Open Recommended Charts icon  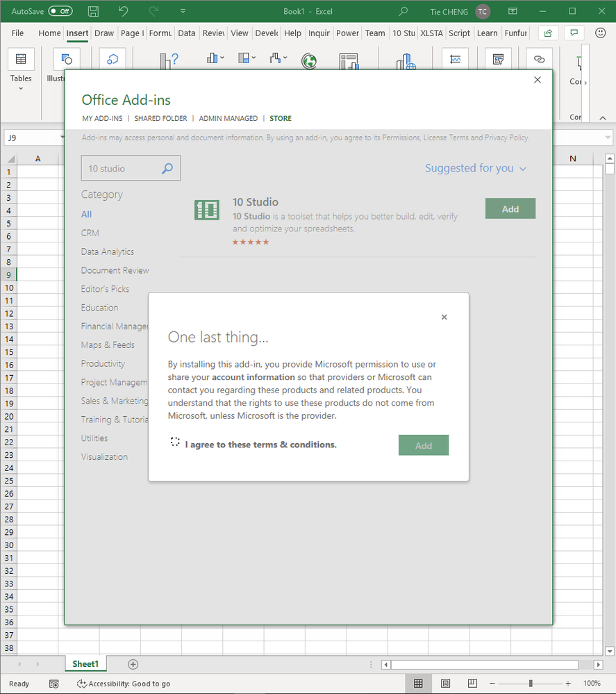[x=169, y=60]
